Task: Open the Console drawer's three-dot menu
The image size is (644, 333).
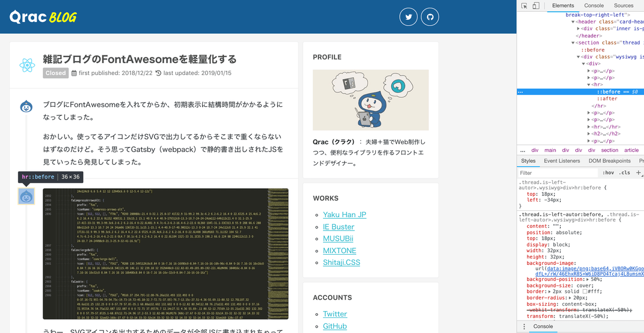Action: pos(524,327)
